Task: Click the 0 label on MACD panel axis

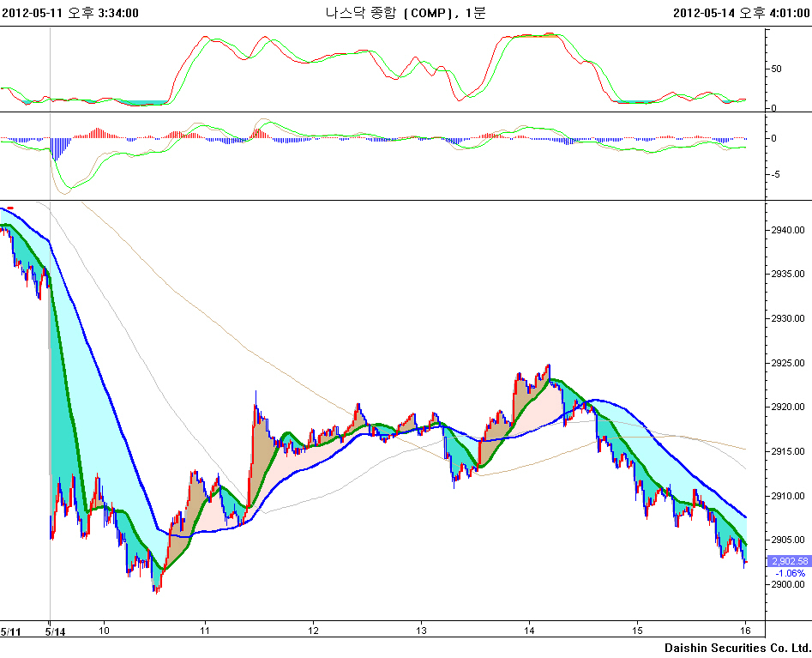Action: click(774, 138)
